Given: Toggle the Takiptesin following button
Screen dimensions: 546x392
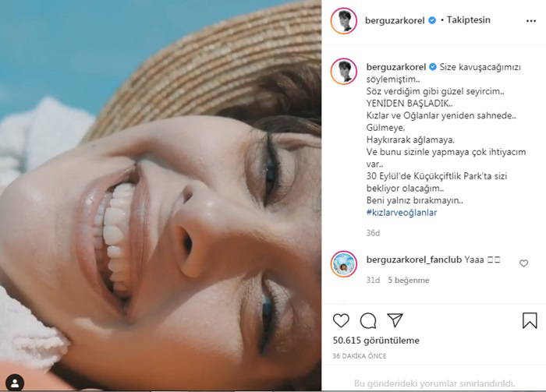Looking at the screenshot, I should 468,21.
